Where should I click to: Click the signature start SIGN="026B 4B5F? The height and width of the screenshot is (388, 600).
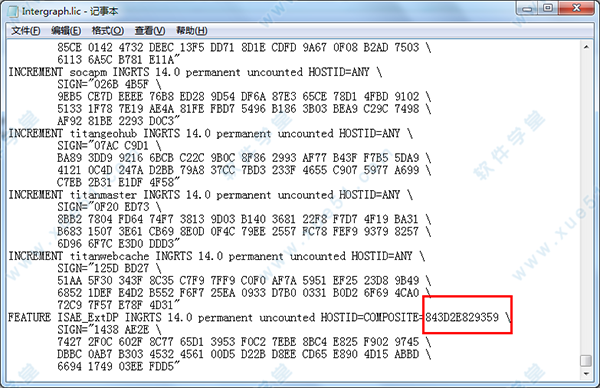pos(103,85)
